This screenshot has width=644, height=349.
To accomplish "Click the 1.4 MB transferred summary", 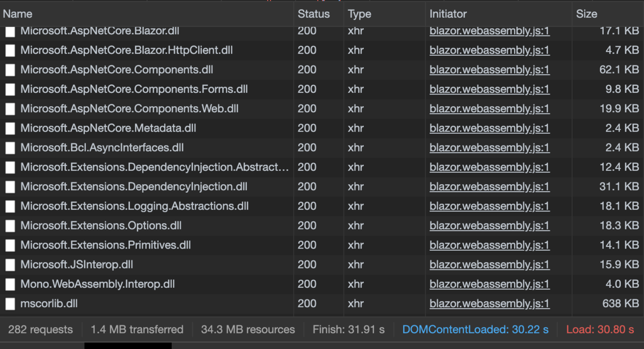I will (x=137, y=329).
